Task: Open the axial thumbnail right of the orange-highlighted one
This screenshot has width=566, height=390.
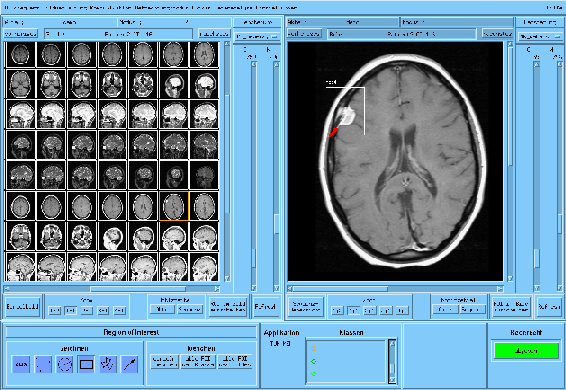Action: [x=204, y=206]
